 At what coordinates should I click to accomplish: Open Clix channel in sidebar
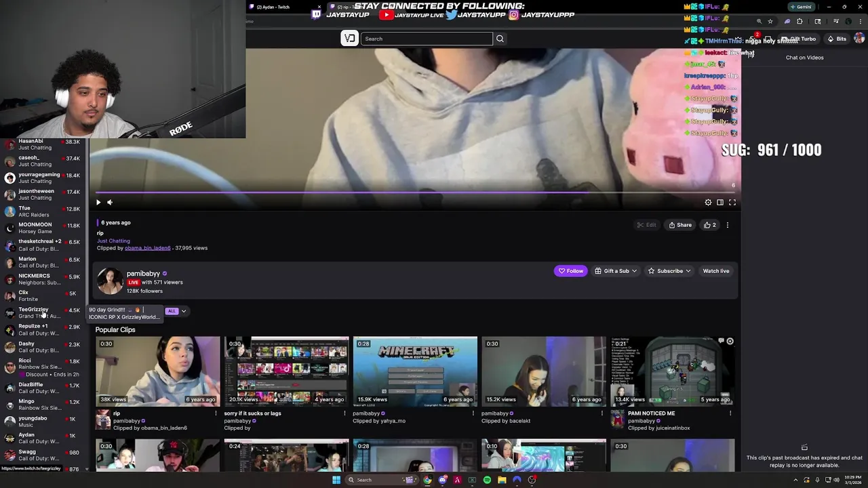coord(43,296)
